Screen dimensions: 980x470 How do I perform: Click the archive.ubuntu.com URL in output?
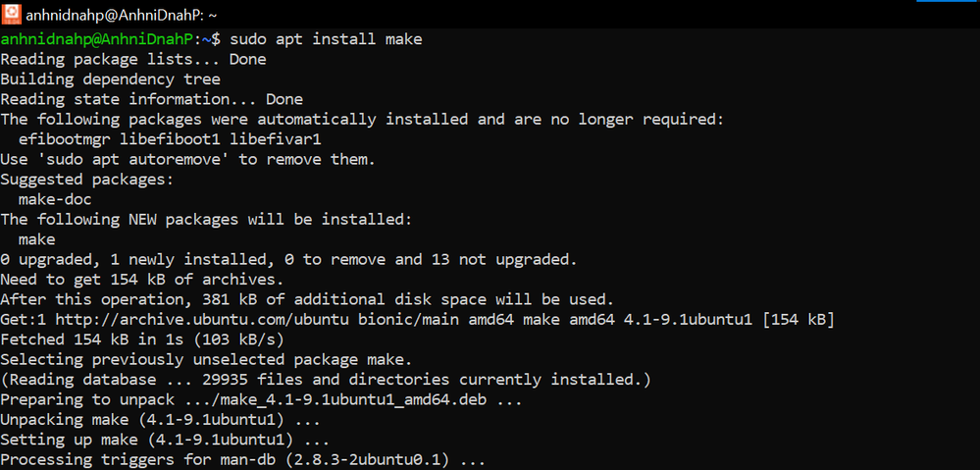(x=175, y=319)
